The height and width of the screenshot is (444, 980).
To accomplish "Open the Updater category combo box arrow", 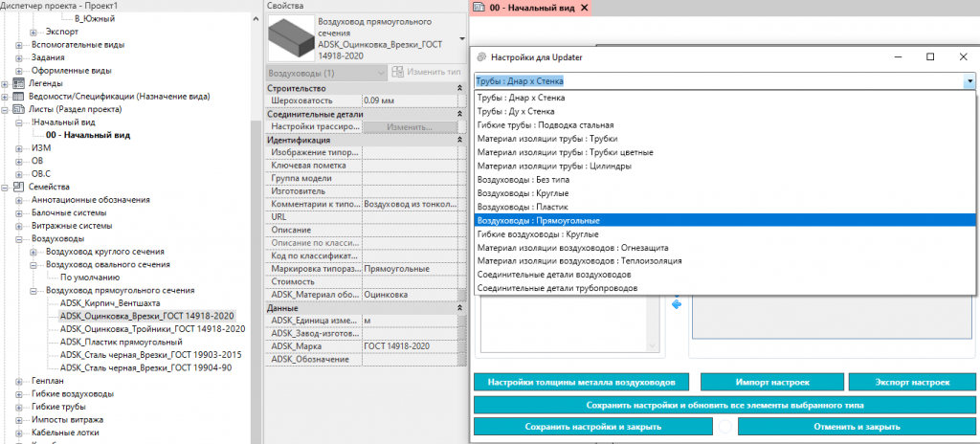I will [x=969, y=81].
